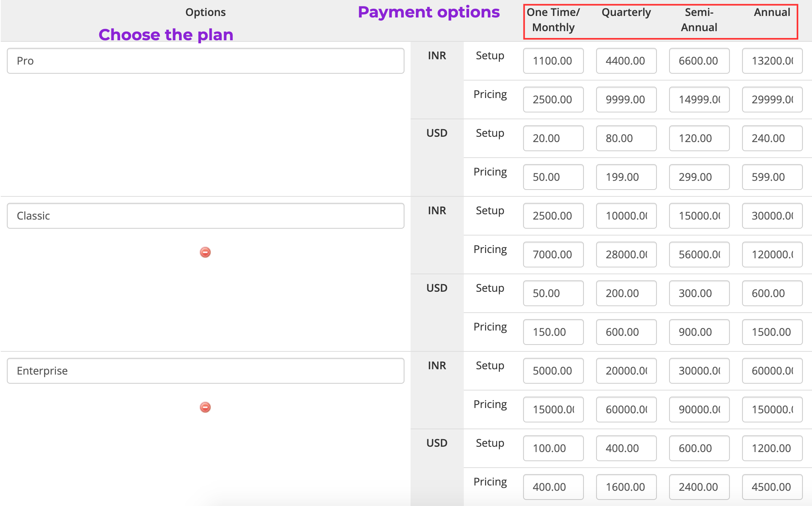The width and height of the screenshot is (812, 506).
Task: Click the Classic USD Semi-Annual Pricing field
Action: tap(699, 332)
